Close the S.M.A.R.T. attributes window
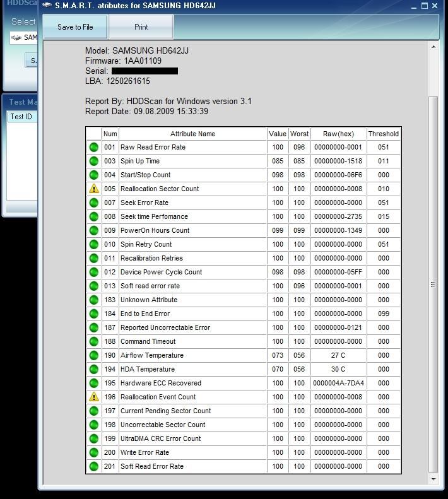Image resolution: width=448 pixels, height=499 pixels. click(435, 6)
